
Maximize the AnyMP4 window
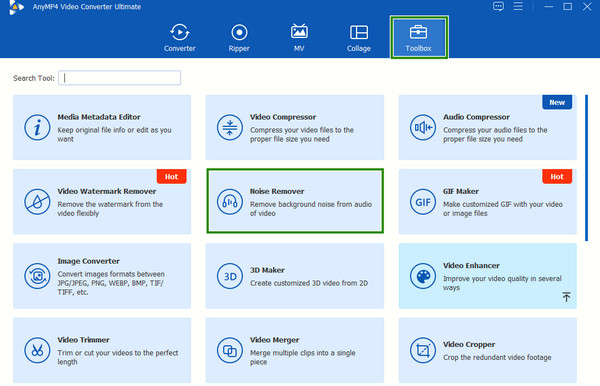[x=568, y=7]
